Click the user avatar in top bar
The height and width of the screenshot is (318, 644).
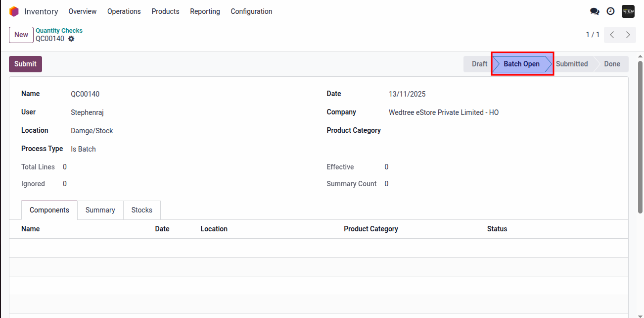(x=628, y=11)
